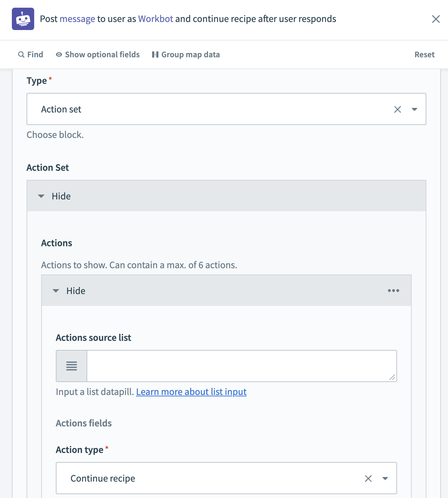Open the Actions item three-dot menu
Image resolution: width=448 pixels, height=498 pixels.
click(394, 291)
